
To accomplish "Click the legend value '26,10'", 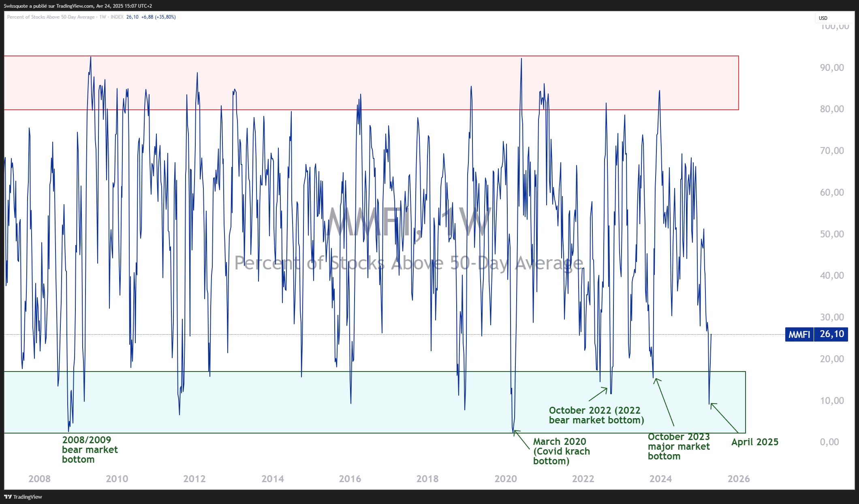I will click(x=132, y=17).
